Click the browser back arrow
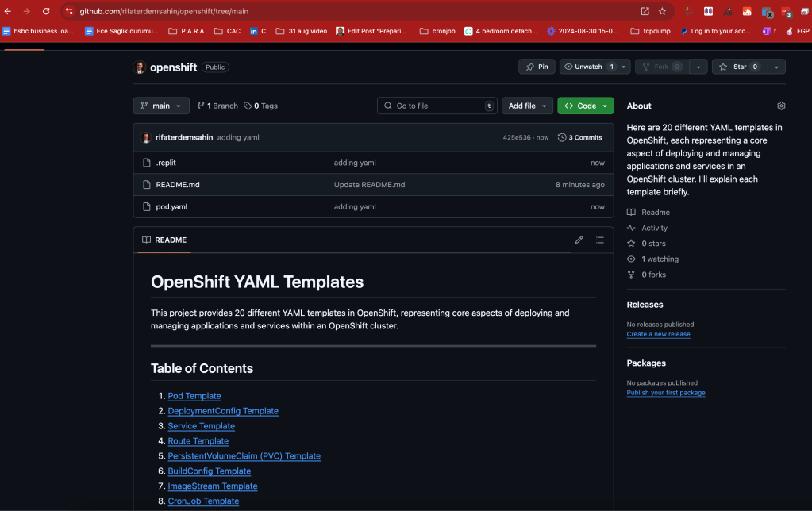 pos(8,11)
